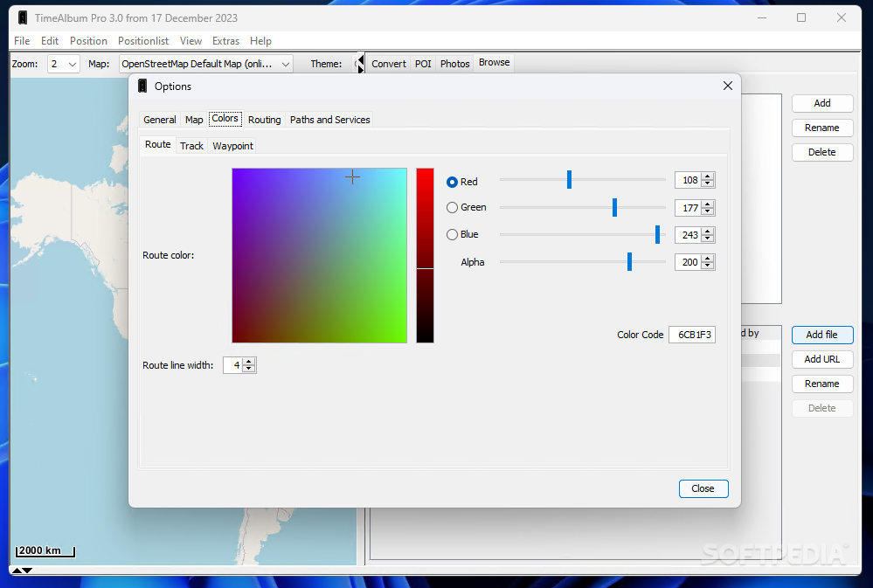Click the vertical red intensity bar
Viewport: 873px width, 588px height.
click(425, 256)
